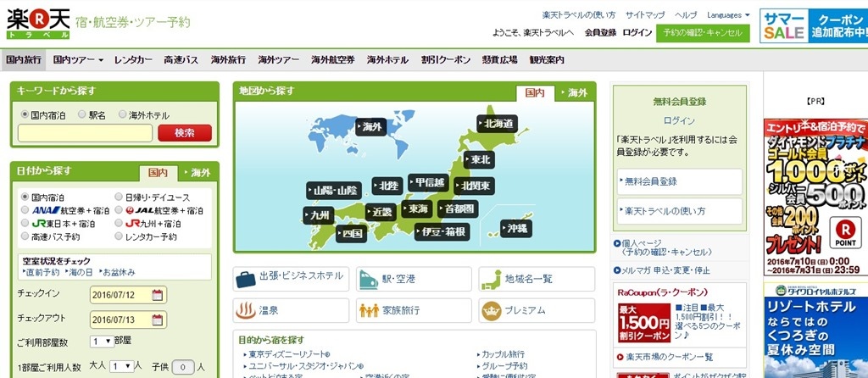Screen dimensions: 868x378
Task: Click the children count field
Action: tap(183, 366)
